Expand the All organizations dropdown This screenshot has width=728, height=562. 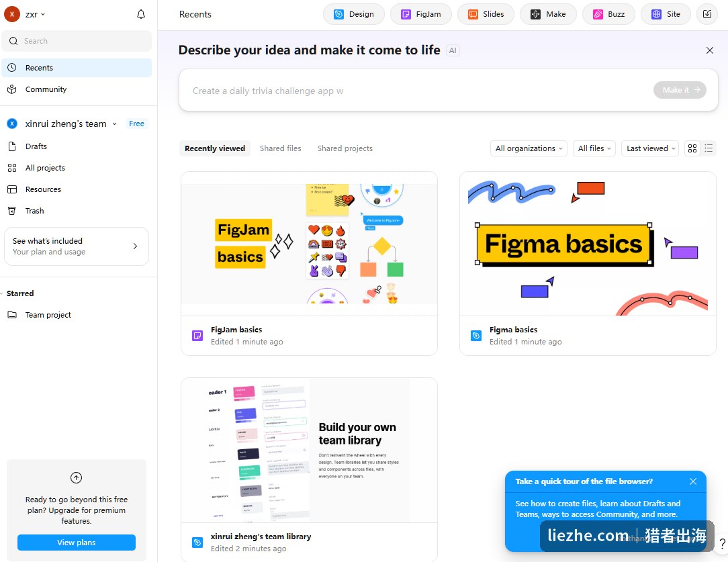[529, 148]
